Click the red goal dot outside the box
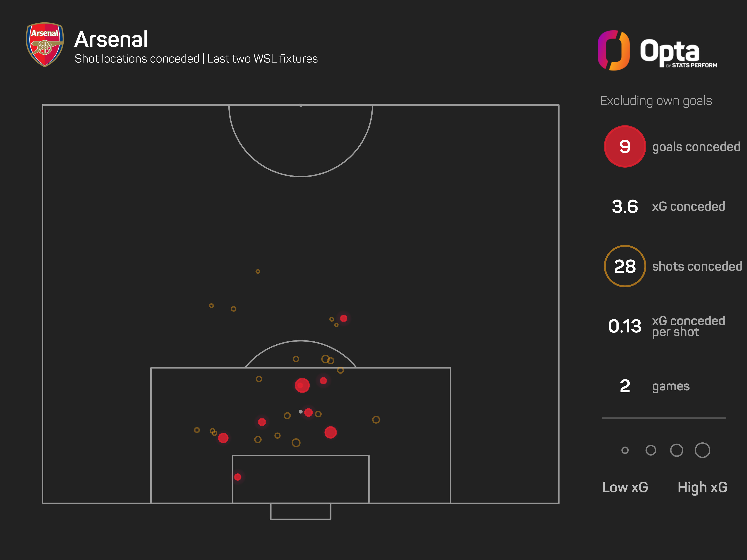Image resolution: width=747 pixels, height=560 pixels. point(343,319)
